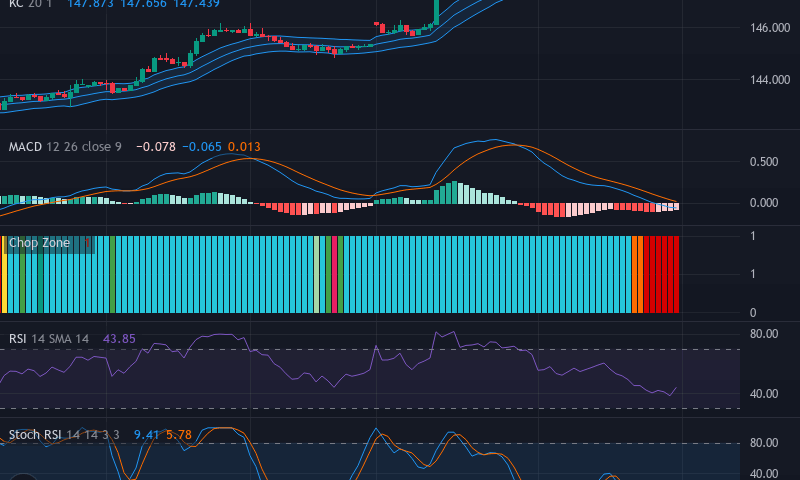Click the 146.000 price axis label
The height and width of the screenshot is (480, 800).
click(x=770, y=28)
